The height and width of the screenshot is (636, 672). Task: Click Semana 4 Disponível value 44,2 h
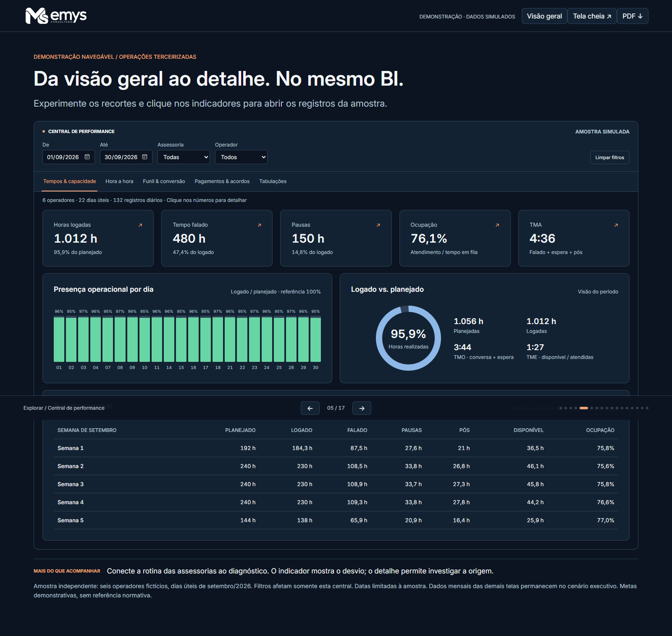point(535,502)
